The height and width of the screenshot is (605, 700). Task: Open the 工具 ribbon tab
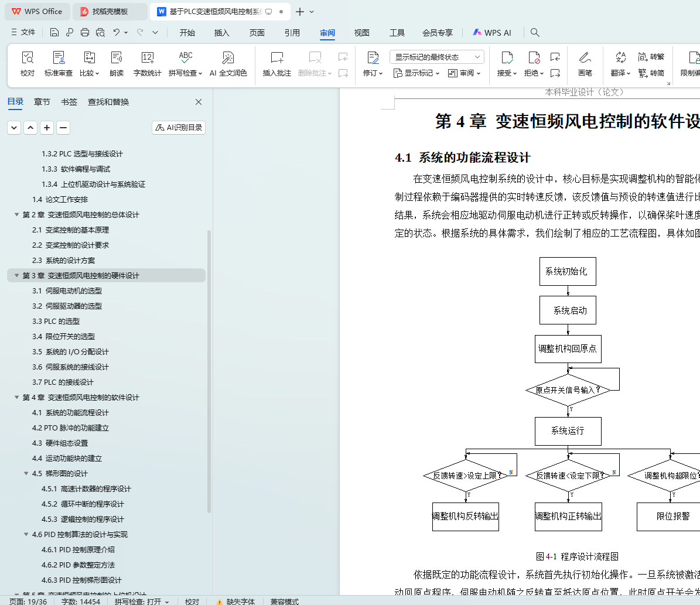397,33
